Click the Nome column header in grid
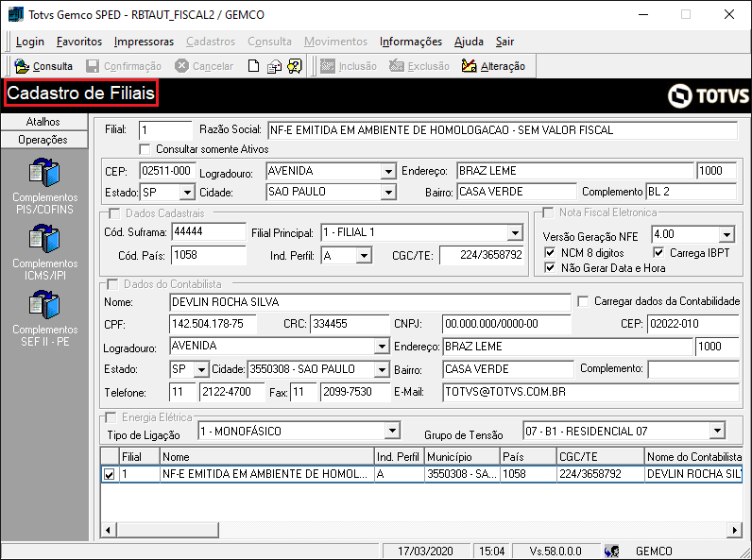This screenshot has height=560, width=752. 267,456
